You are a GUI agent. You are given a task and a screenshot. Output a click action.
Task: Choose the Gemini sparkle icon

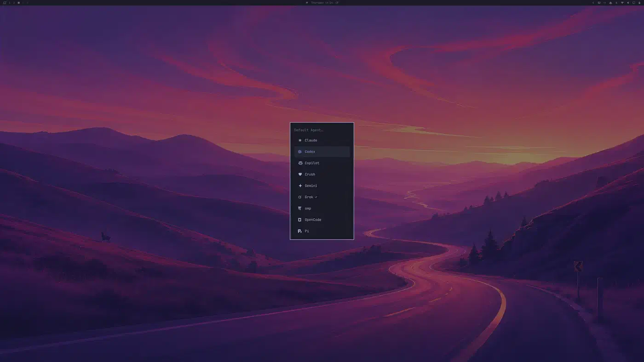tap(300, 186)
